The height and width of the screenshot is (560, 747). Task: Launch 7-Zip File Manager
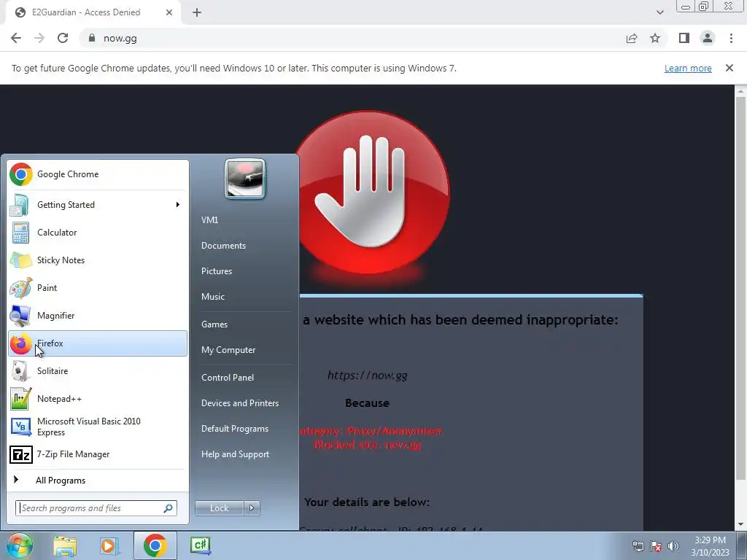(98, 454)
